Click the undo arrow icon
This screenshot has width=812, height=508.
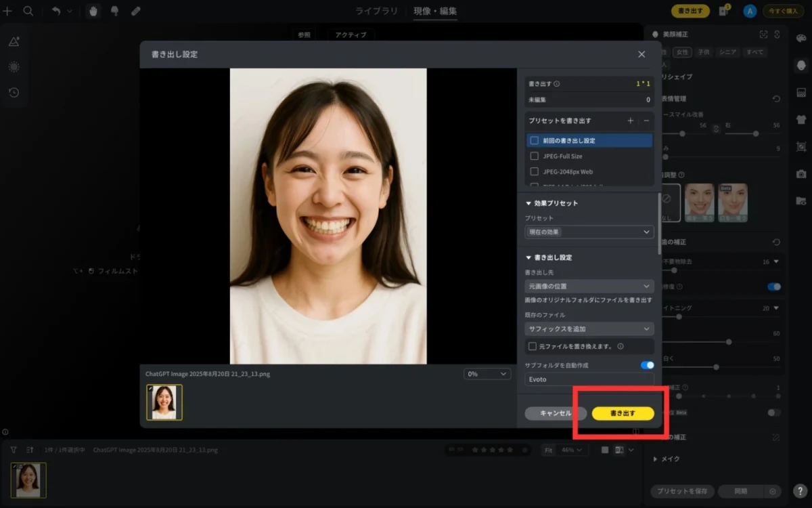[x=56, y=11]
